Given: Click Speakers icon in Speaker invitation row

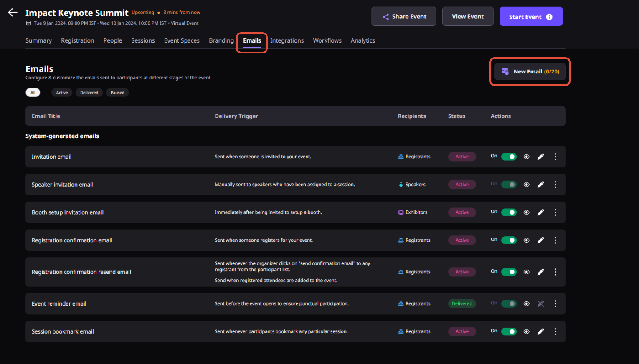Looking at the screenshot, I should tap(401, 185).
